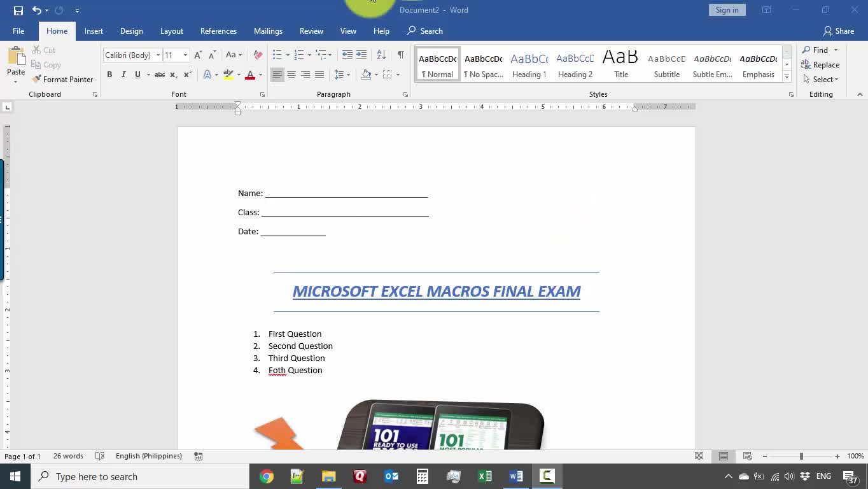Click the Increase Indent icon
Viewport: 868px width, 489px height.
click(361, 55)
